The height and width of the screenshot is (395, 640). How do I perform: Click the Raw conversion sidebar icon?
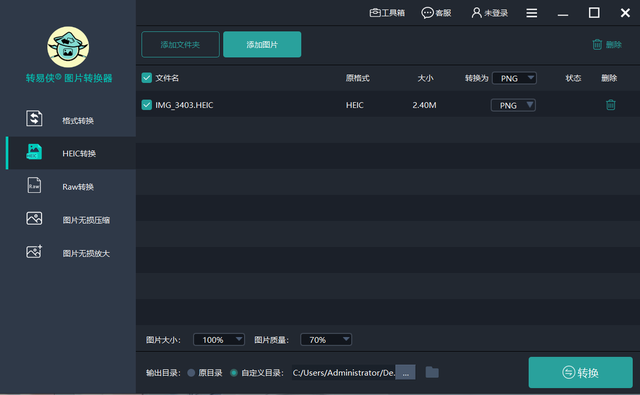[34, 185]
